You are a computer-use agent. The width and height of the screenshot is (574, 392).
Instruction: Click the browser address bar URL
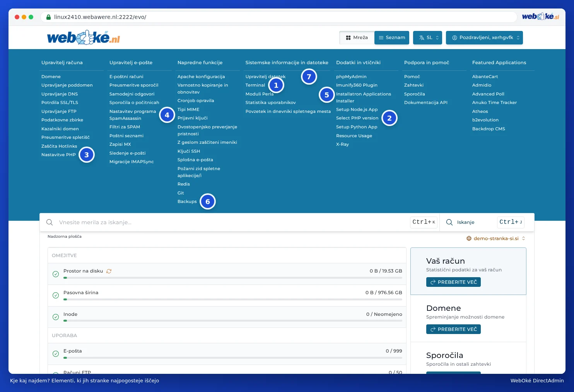(100, 17)
